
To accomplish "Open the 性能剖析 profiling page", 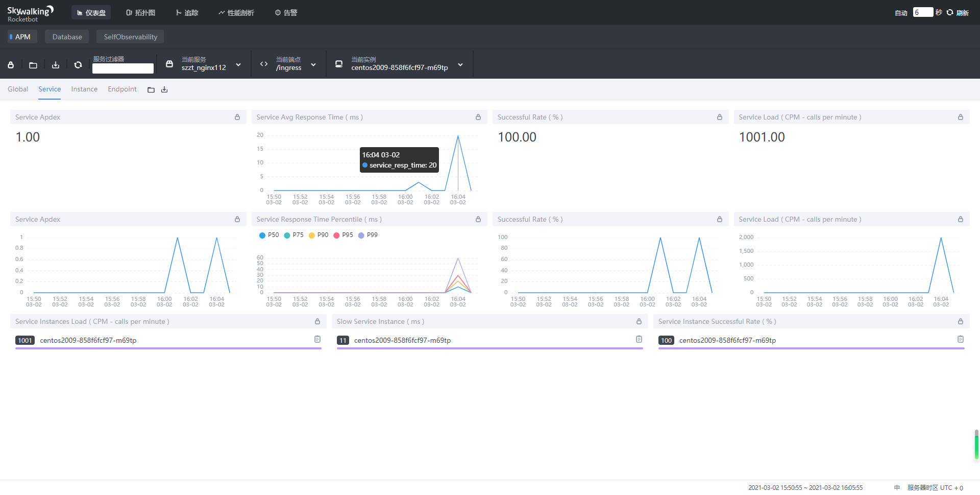I will (x=236, y=13).
